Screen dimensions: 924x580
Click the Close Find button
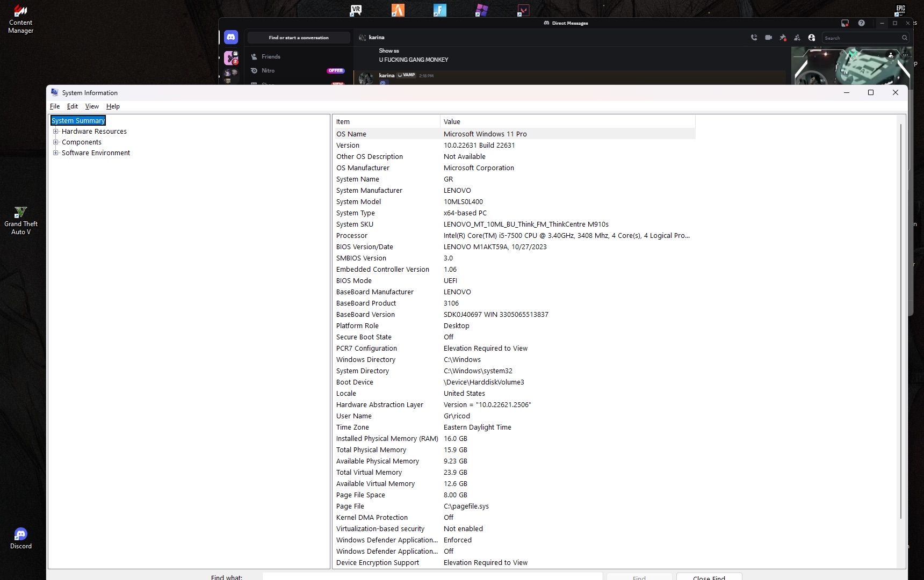pos(709,577)
